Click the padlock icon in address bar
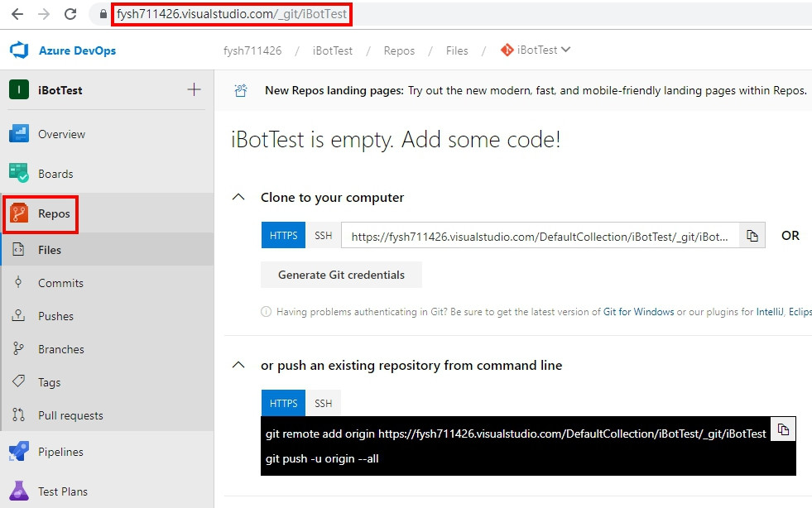 coord(103,14)
